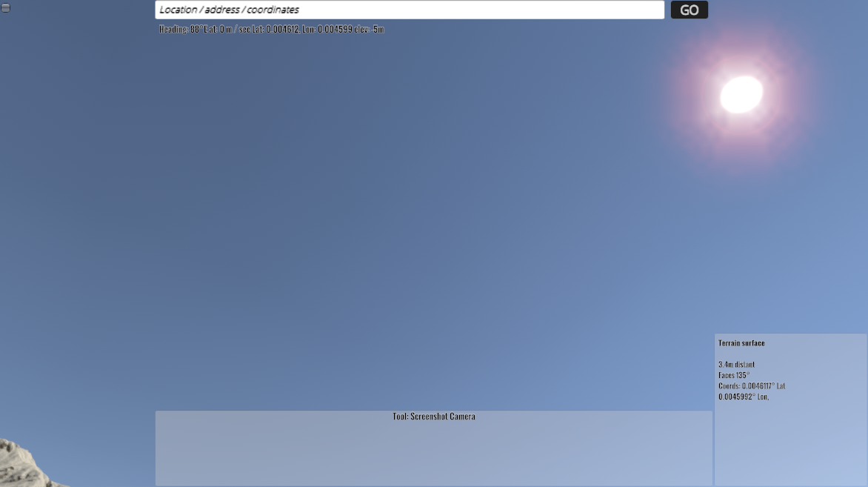The image size is (868, 487).
Task: Click the Location / address / coordinates search field
Action: click(x=409, y=10)
